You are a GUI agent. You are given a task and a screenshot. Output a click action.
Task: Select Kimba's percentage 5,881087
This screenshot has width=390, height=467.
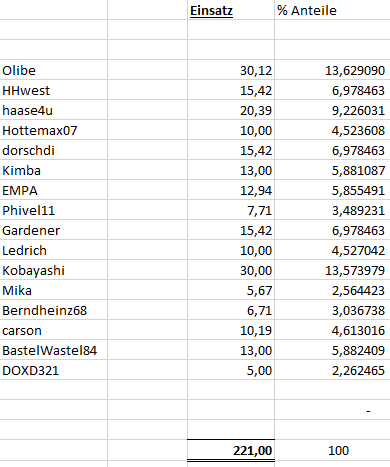point(332,170)
